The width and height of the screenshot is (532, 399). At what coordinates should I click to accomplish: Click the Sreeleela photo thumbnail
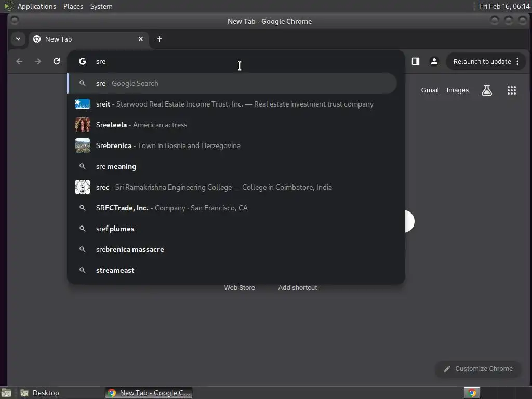[x=83, y=125]
